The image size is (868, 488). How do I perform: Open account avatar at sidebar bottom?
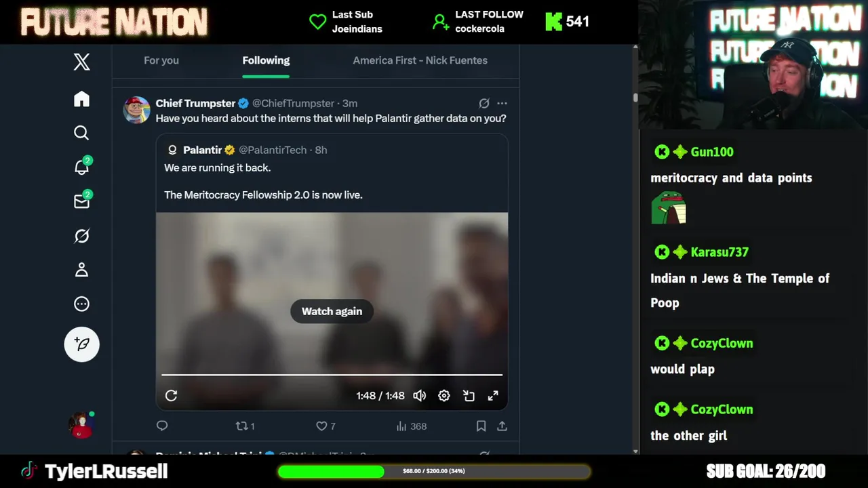click(81, 424)
